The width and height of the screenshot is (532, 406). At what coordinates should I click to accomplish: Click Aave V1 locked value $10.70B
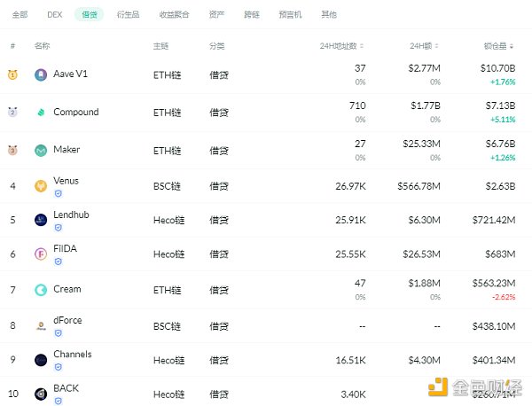point(497,68)
